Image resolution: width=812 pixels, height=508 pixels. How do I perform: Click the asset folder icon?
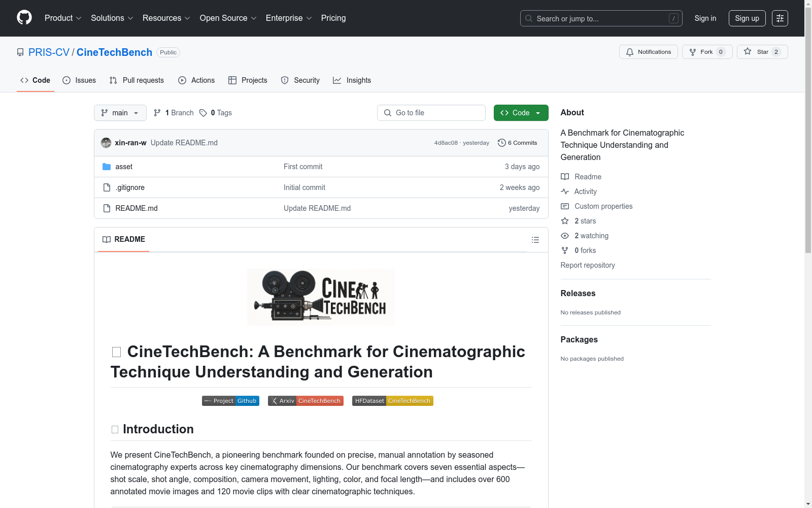click(107, 167)
